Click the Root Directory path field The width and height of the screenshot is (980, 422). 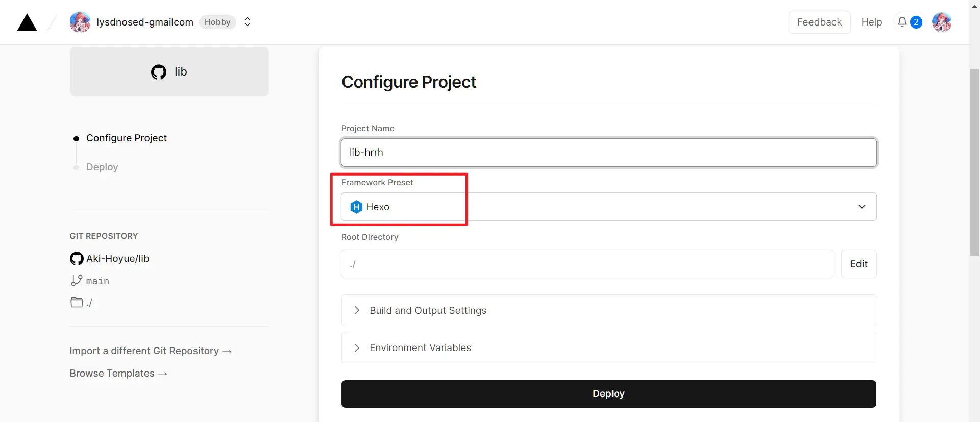[587, 264]
